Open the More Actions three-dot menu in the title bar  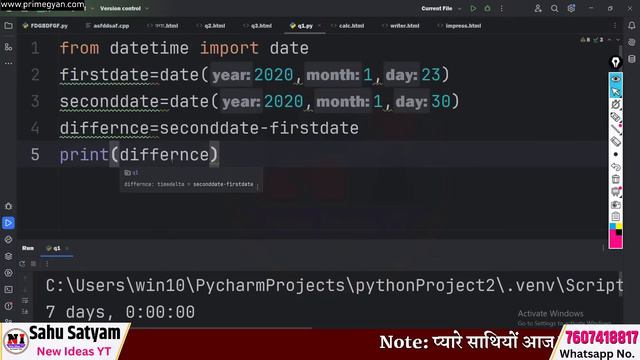coord(502,8)
